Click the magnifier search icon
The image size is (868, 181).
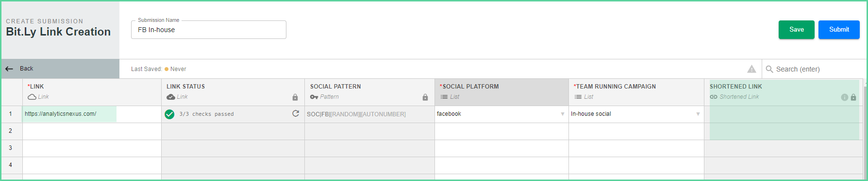pyautogui.click(x=769, y=69)
